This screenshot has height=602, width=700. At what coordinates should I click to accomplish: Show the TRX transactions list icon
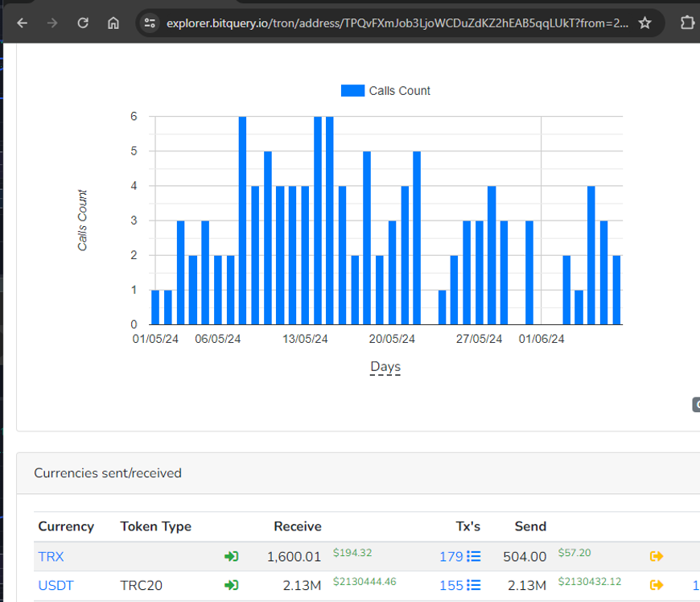pos(474,556)
